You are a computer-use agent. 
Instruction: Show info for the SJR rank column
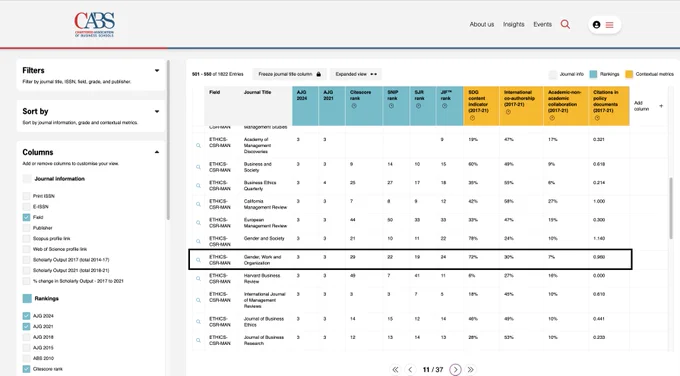(x=418, y=106)
